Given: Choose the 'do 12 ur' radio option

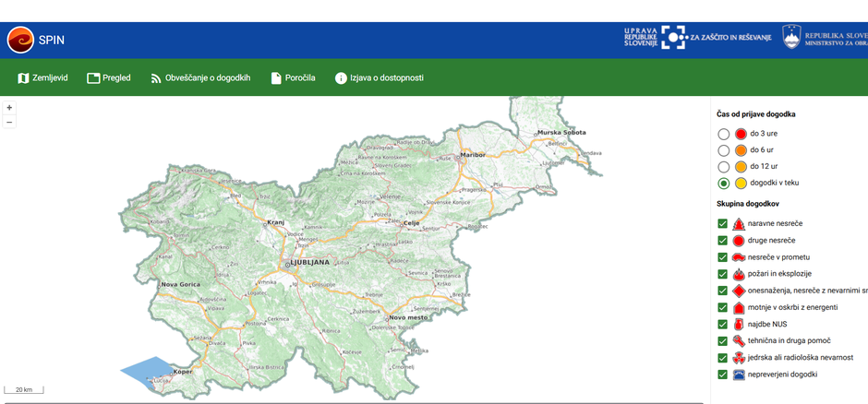Looking at the screenshot, I should click(724, 167).
